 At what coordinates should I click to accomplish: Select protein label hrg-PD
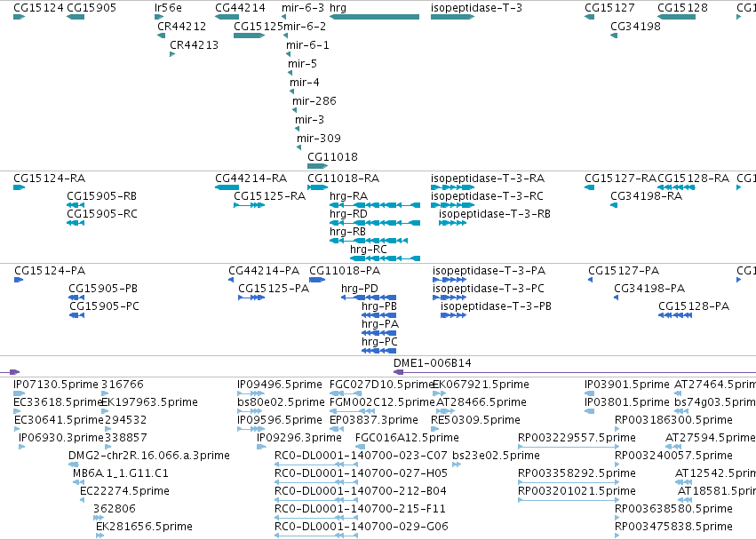click(x=360, y=289)
